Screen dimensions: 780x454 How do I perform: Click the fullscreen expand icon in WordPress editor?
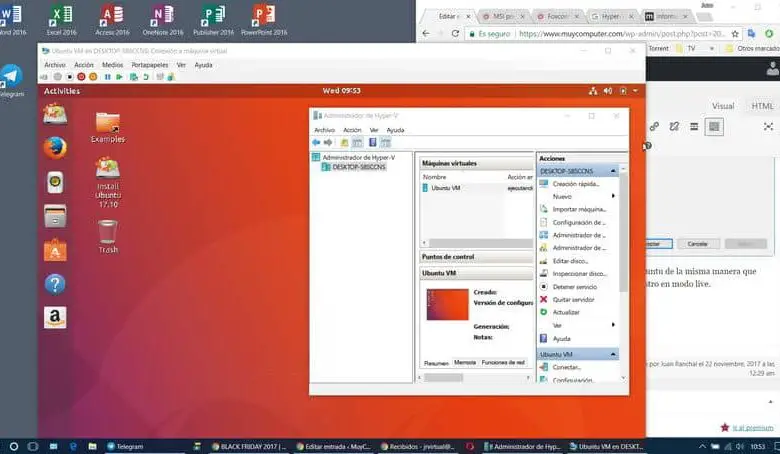click(769, 127)
